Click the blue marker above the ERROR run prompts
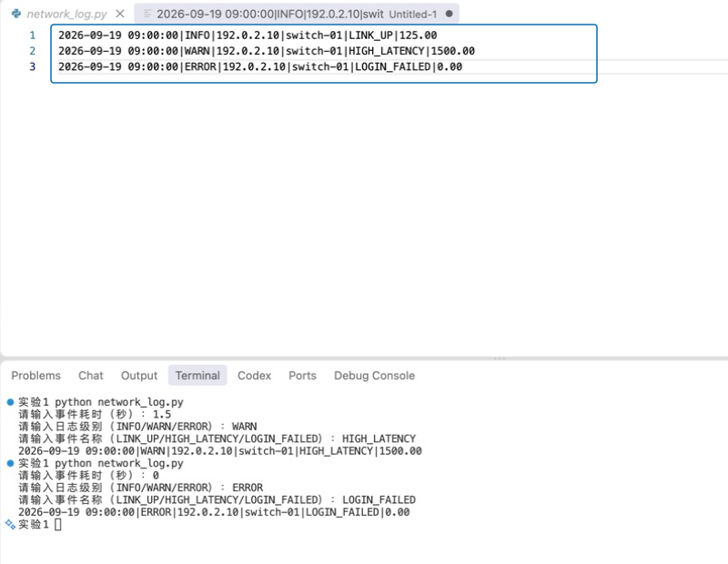Image resolution: width=728 pixels, height=564 pixels. click(x=10, y=463)
